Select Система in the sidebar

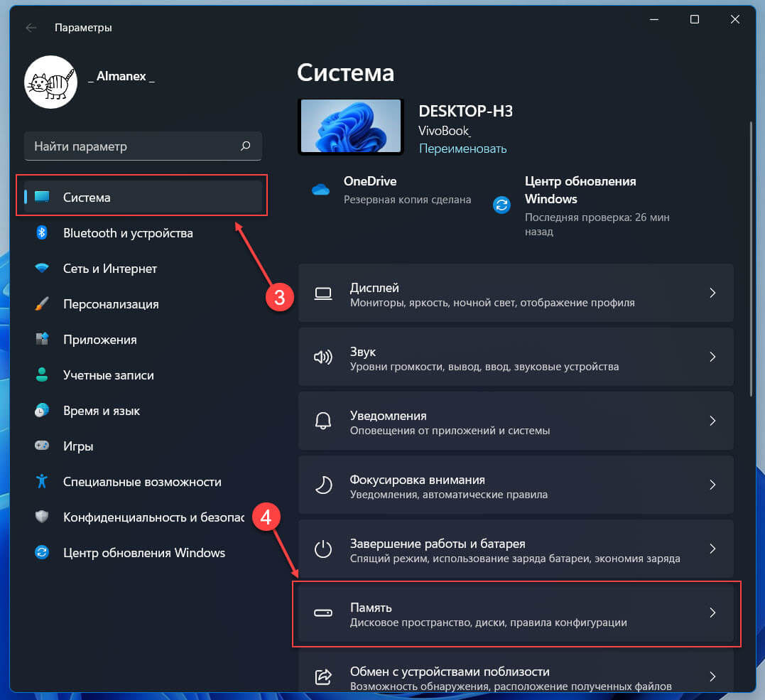point(143,198)
